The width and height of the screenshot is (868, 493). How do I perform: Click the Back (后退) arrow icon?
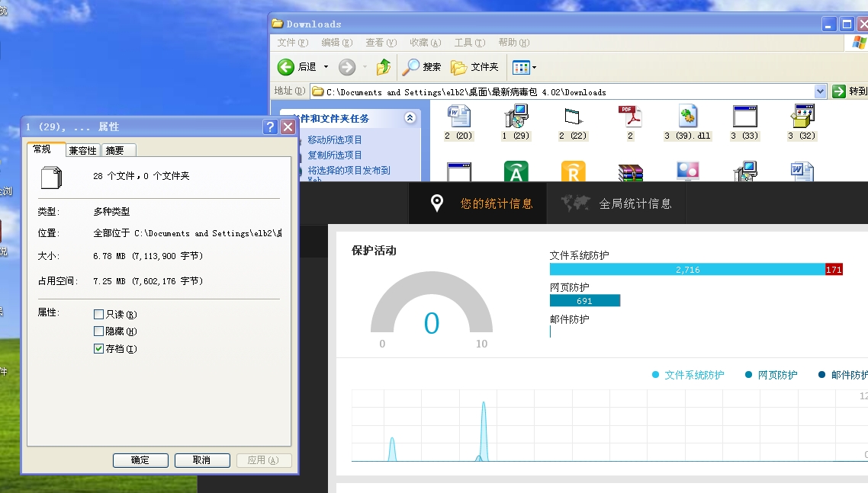tap(286, 67)
